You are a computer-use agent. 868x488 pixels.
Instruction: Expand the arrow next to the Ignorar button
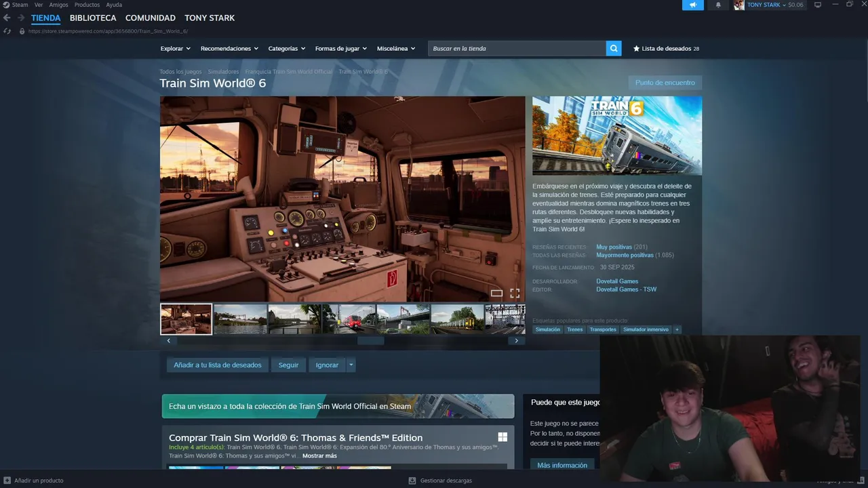[351, 365]
